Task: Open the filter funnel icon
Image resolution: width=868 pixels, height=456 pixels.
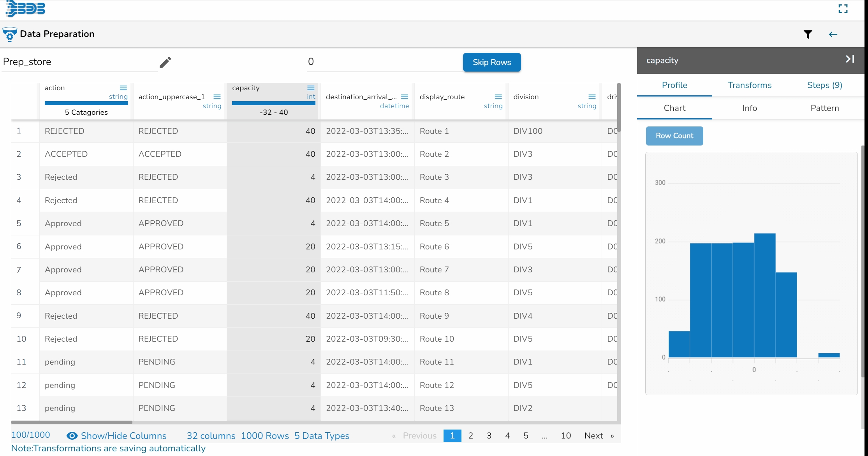Action: [808, 35]
